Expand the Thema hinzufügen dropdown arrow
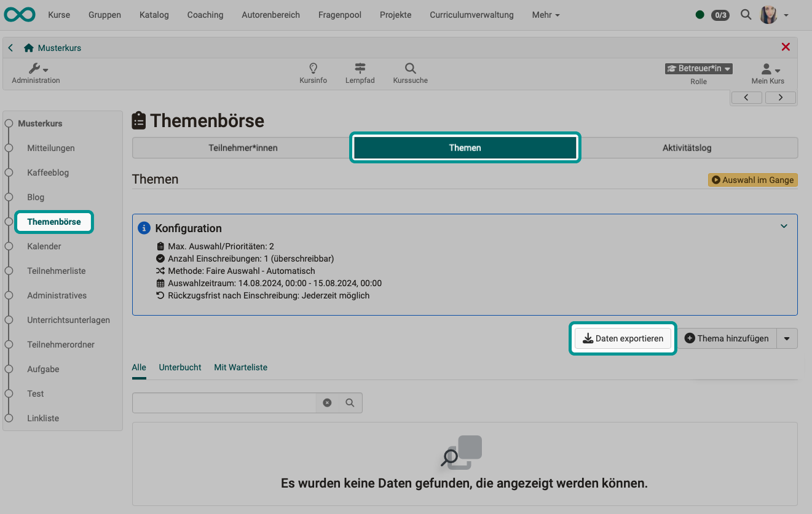 click(x=787, y=338)
